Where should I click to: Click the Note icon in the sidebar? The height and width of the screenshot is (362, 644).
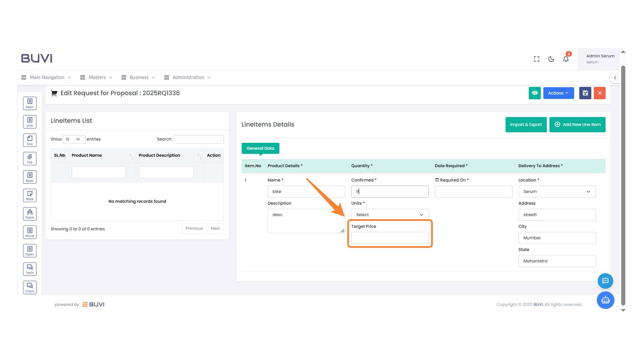click(x=30, y=195)
